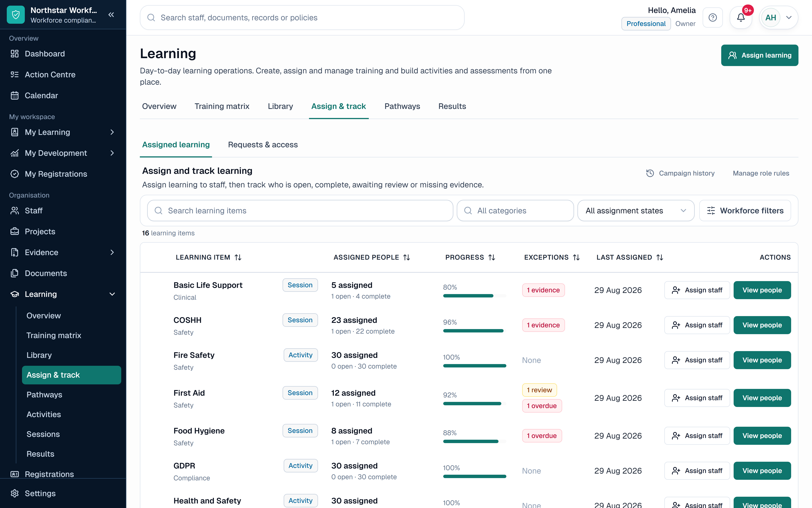Screen dimensions: 812x508
Task: Click the Action Centre list icon
Action: (x=15, y=75)
